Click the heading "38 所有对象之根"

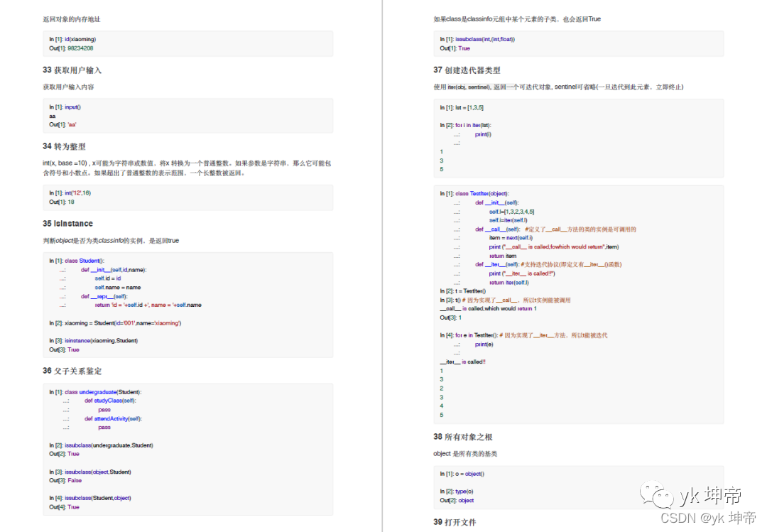pyautogui.click(x=463, y=437)
